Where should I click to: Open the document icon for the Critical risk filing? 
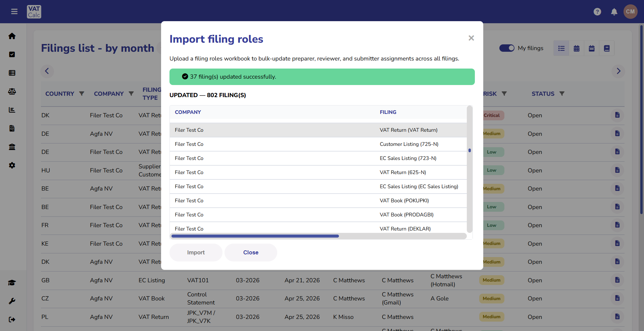coord(617,115)
